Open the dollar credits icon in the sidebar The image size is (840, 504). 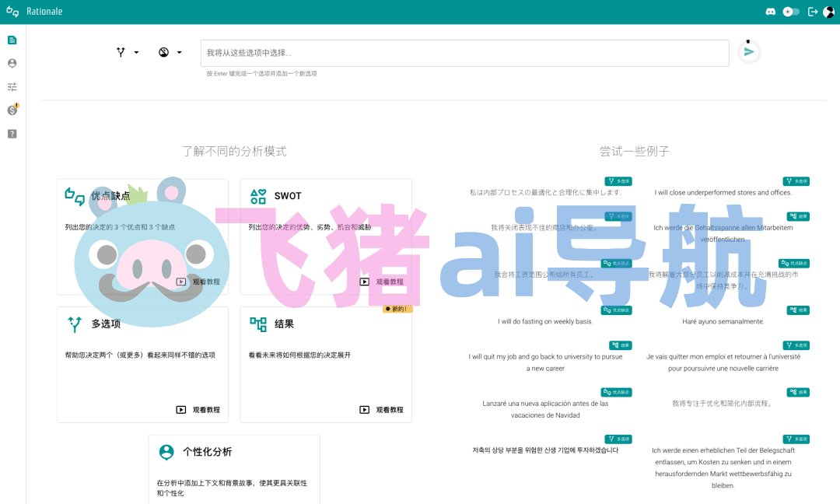[12, 110]
